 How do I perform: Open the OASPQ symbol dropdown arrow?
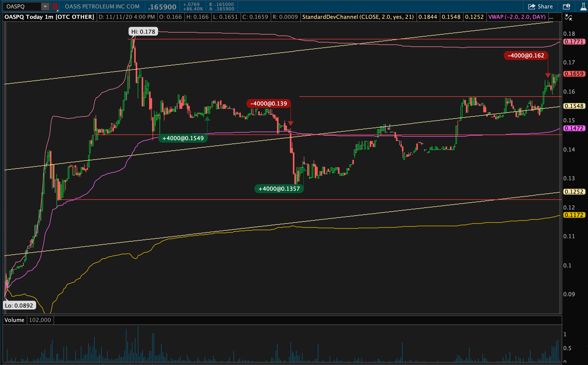click(45, 6)
